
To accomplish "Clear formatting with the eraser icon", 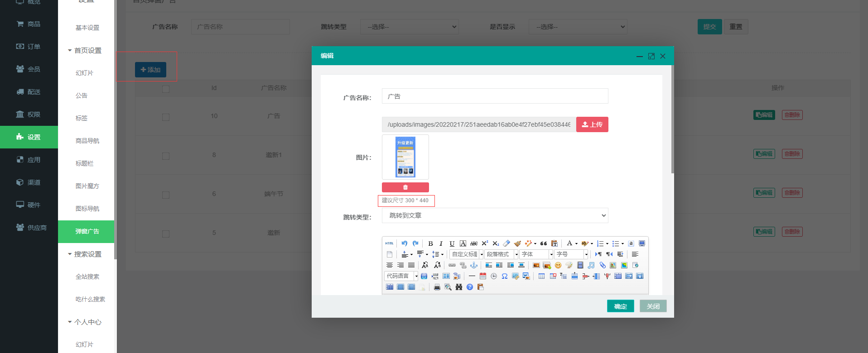I will point(506,243).
